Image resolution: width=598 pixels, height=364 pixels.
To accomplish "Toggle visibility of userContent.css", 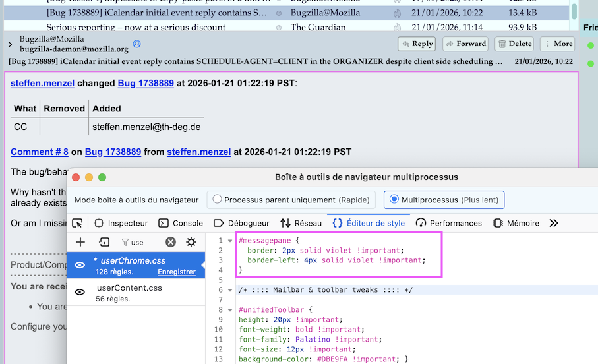I will [80, 292].
